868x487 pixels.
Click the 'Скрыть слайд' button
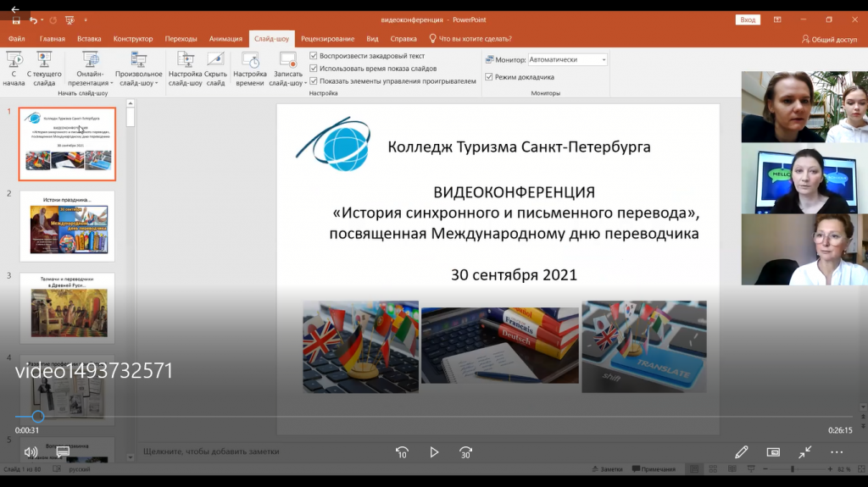click(x=215, y=69)
